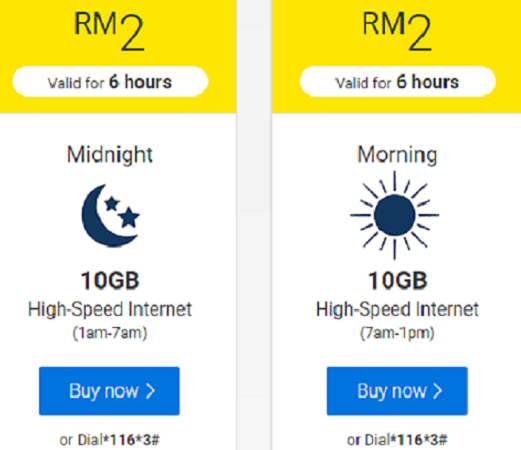Click the Morning plan chevron arrow
This screenshot has width=521, height=450.
click(438, 391)
